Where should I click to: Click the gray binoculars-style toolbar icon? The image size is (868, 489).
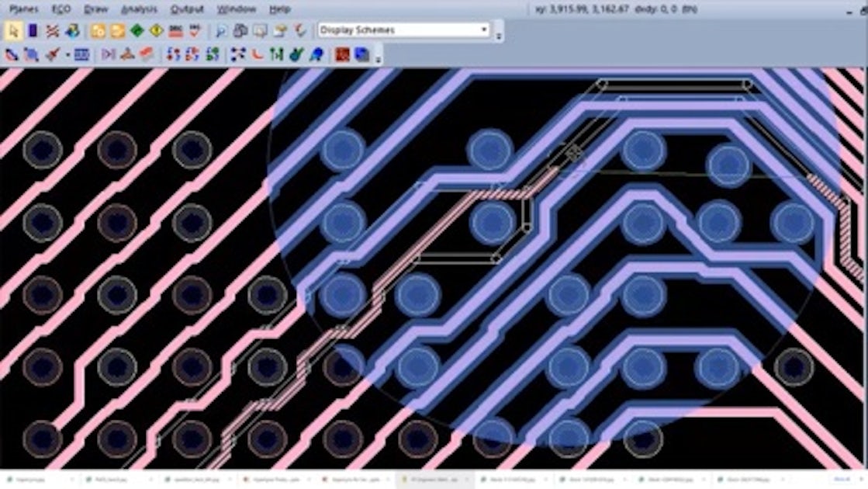[240, 30]
